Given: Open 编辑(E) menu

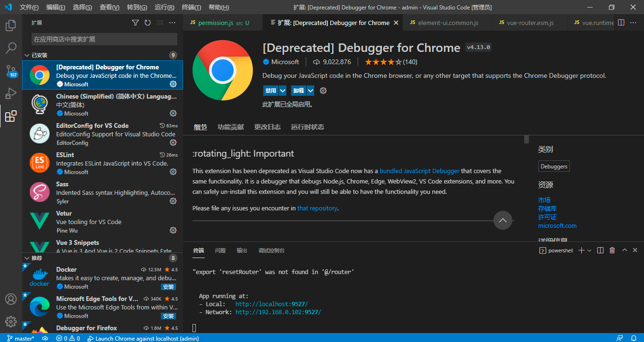Looking at the screenshot, I should 56,7.
